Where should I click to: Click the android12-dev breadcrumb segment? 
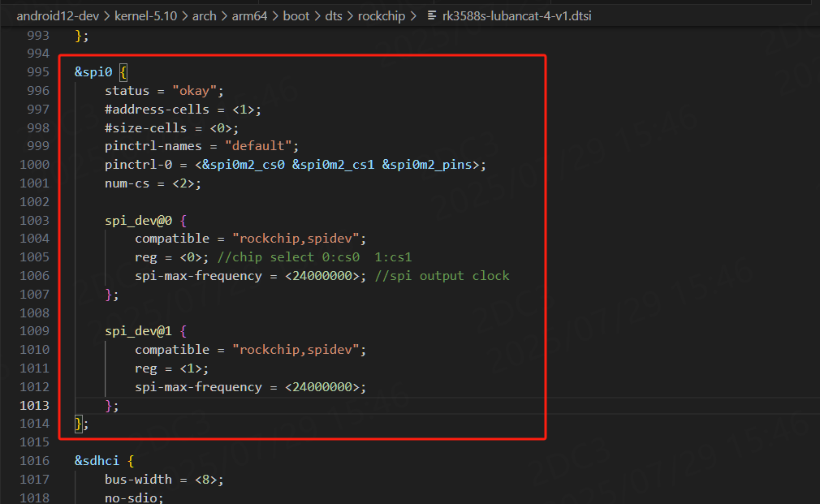tap(58, 16)
